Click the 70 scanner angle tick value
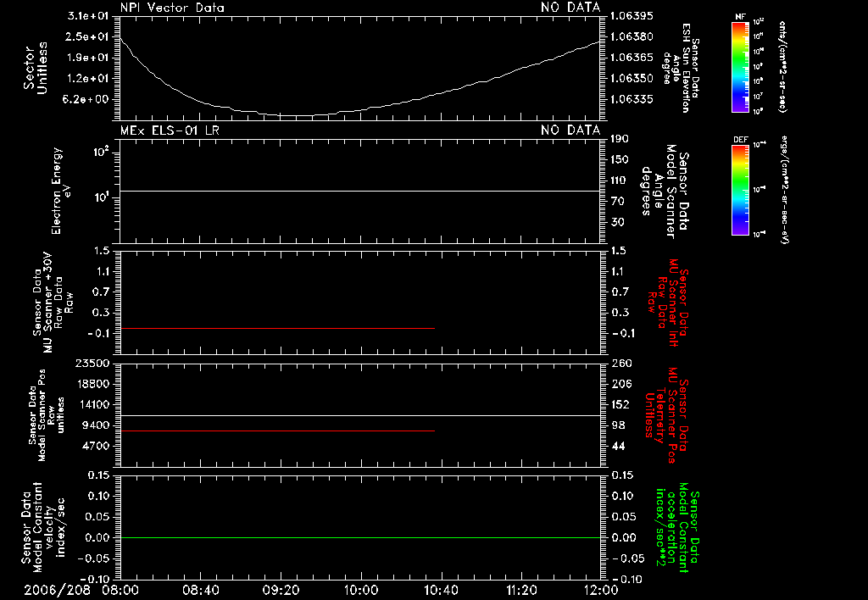The width and height of the screenshot is (868, 600). point(617,202)
